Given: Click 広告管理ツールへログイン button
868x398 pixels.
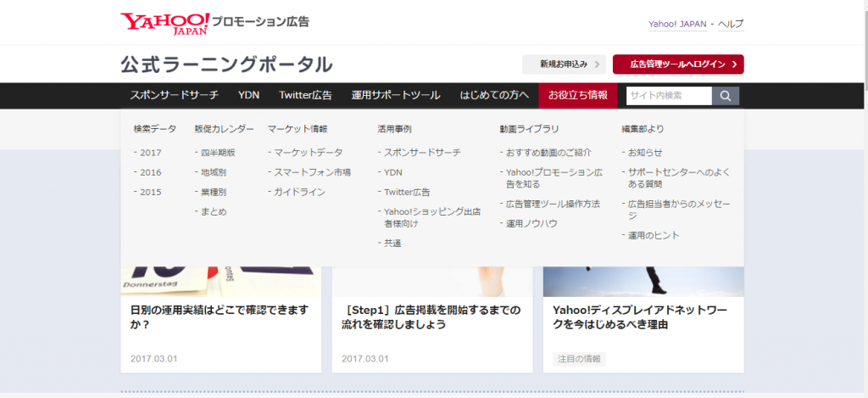Looking at the screenshot, I should (x=678, y=64).
